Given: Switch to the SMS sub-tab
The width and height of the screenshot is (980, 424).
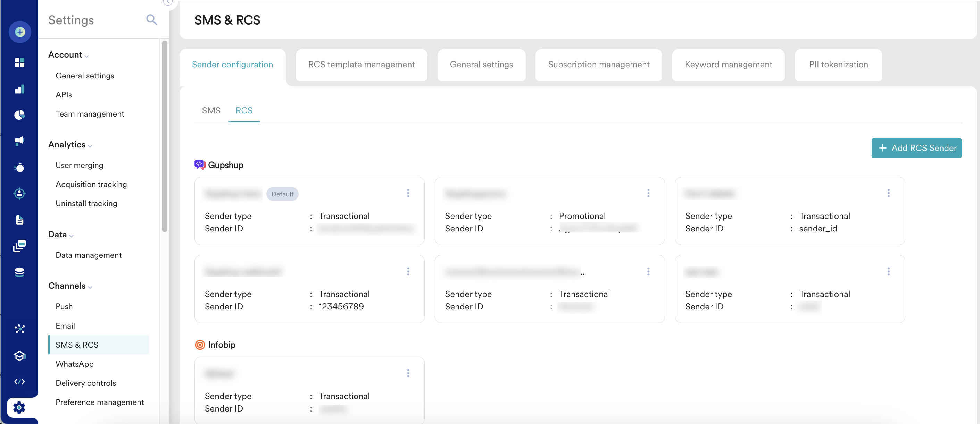Looking at the screenshot, I should pyautogui.click(x=211, y=111).
